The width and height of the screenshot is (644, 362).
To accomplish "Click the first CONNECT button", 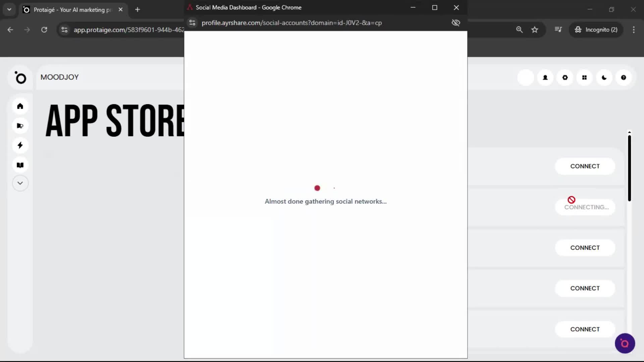I will pos(585,166).
